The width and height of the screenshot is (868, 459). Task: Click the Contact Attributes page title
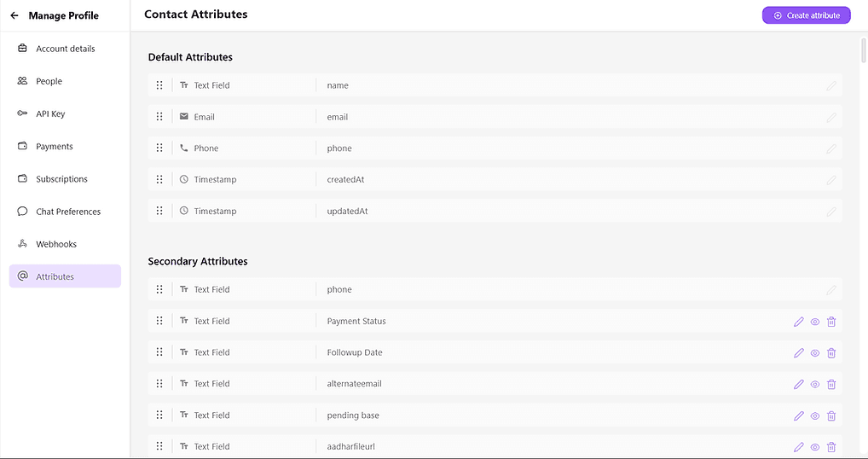195,15
